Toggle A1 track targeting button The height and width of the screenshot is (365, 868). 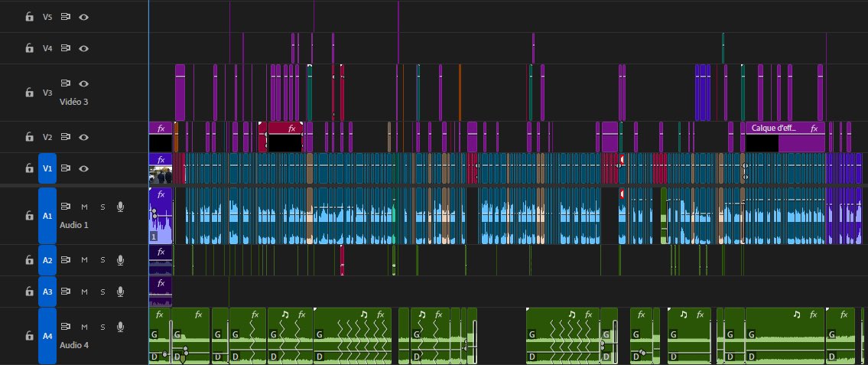(x=47, y=216)
